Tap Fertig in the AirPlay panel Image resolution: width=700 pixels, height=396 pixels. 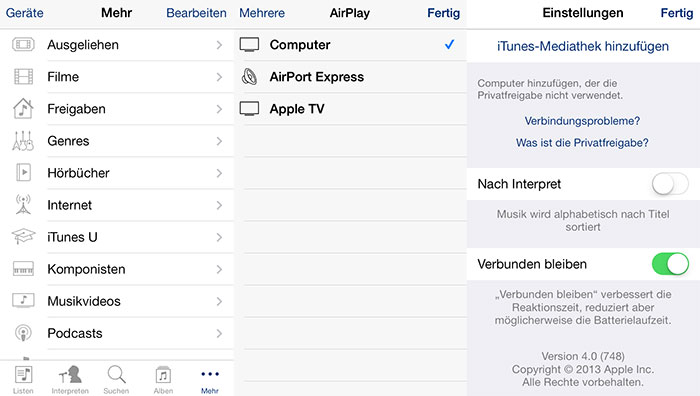(x=443, y=13)
